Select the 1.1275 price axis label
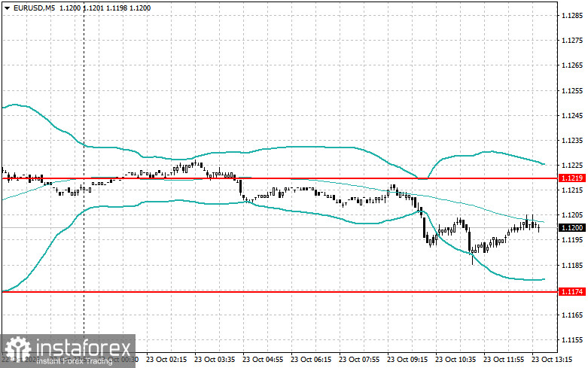This screenshot has height=368, width=588. 573,41
